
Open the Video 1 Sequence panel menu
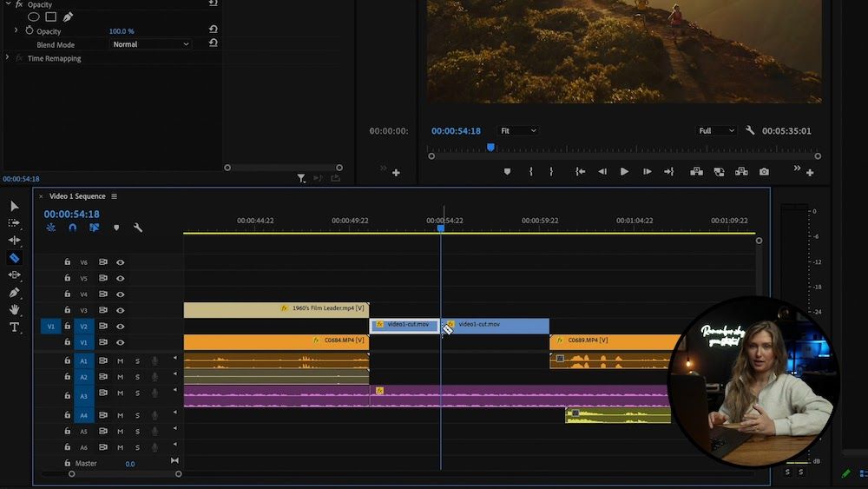[114, 196]
